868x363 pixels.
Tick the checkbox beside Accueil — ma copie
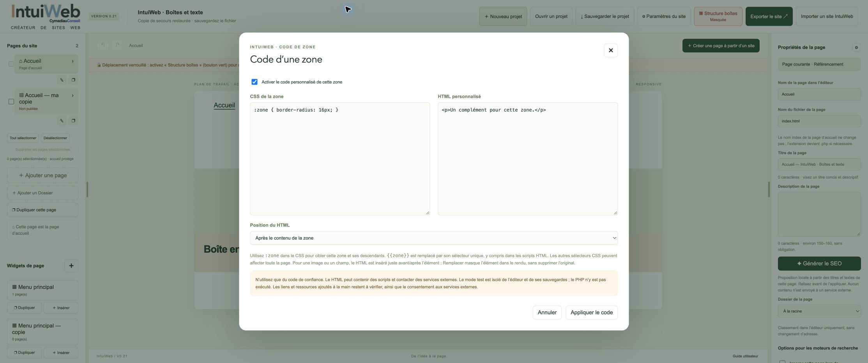(x=11, y=102)
